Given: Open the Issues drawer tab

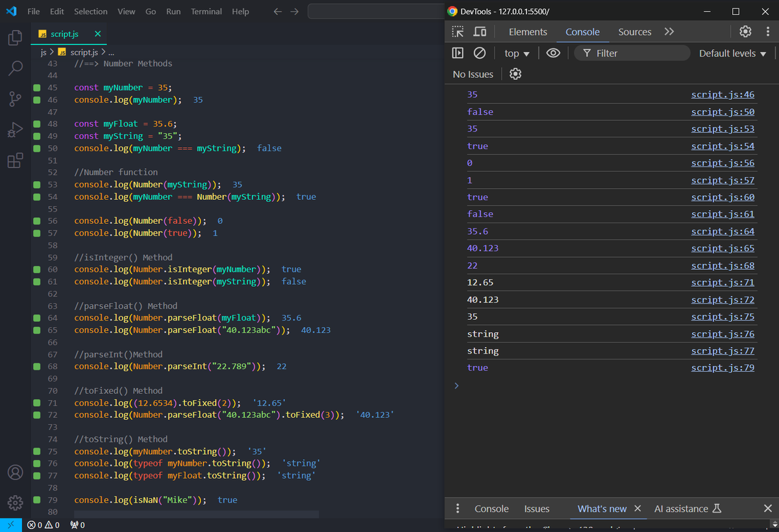Looking at the screenshot, I should (x=537, y=509).
